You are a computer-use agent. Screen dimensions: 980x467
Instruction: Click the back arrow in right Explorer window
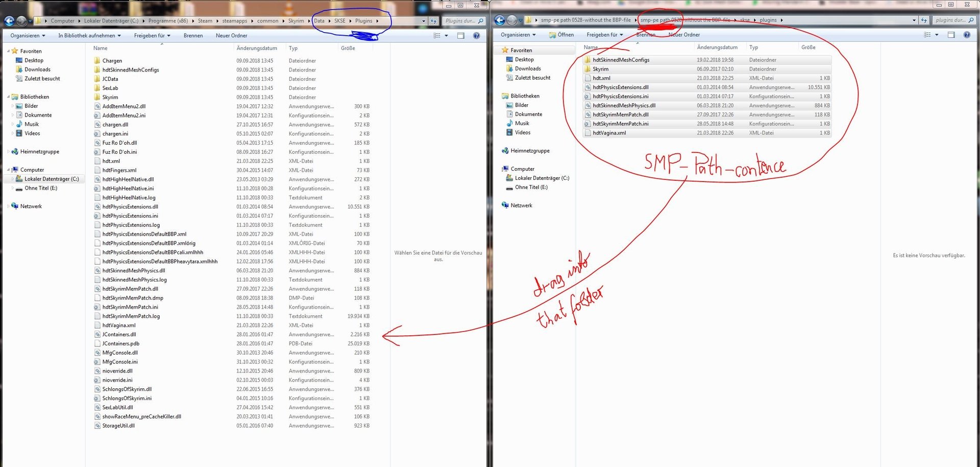(500, 20)
